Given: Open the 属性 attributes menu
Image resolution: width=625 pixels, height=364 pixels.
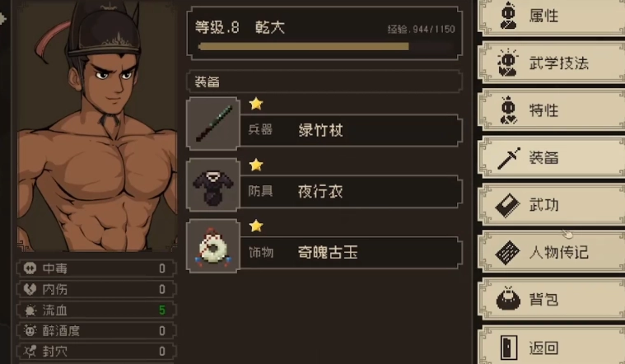Looking at the screenshot, I should (x=551, y=16).
